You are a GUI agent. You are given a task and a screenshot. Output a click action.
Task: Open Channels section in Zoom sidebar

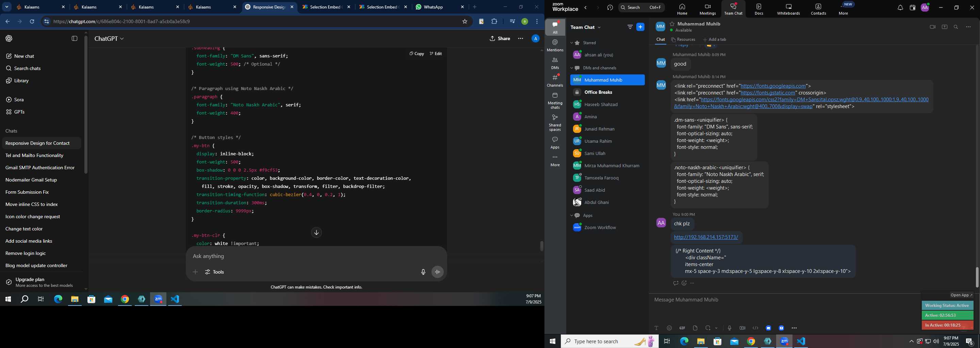(x=555, y=81)
